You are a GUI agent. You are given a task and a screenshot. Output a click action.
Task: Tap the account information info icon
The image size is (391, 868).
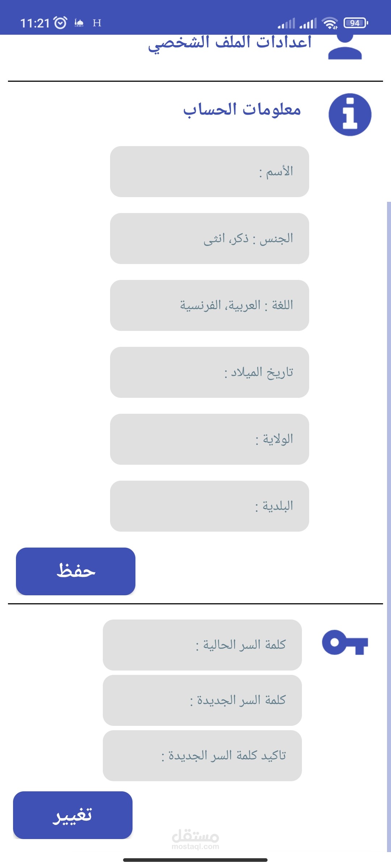(x=350, y=115)
